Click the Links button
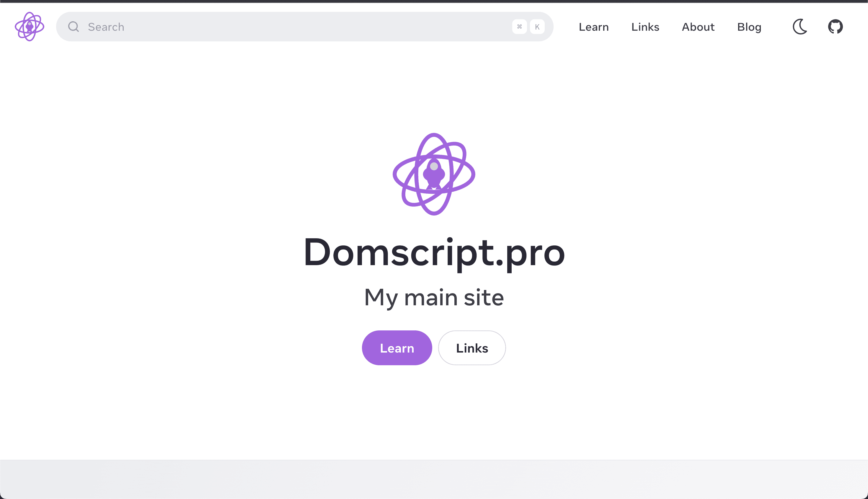 pos(471,348)
